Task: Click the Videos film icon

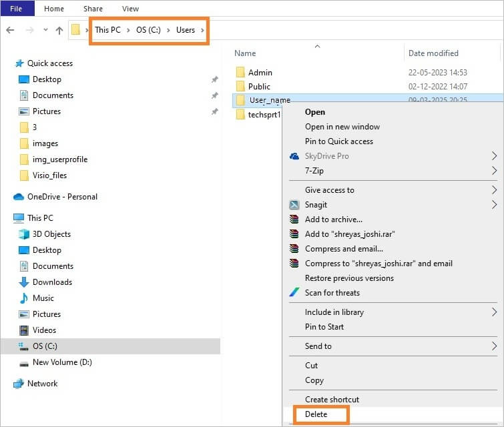Action: pos(24,330)
